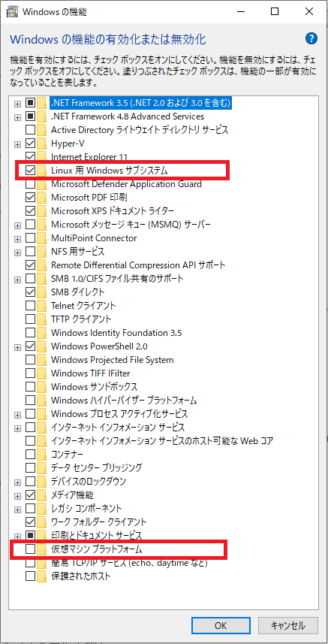Enable Microsoft Defender Application Guard checkbox
This screenshot has height=644, width=328.
pos(30,184)
